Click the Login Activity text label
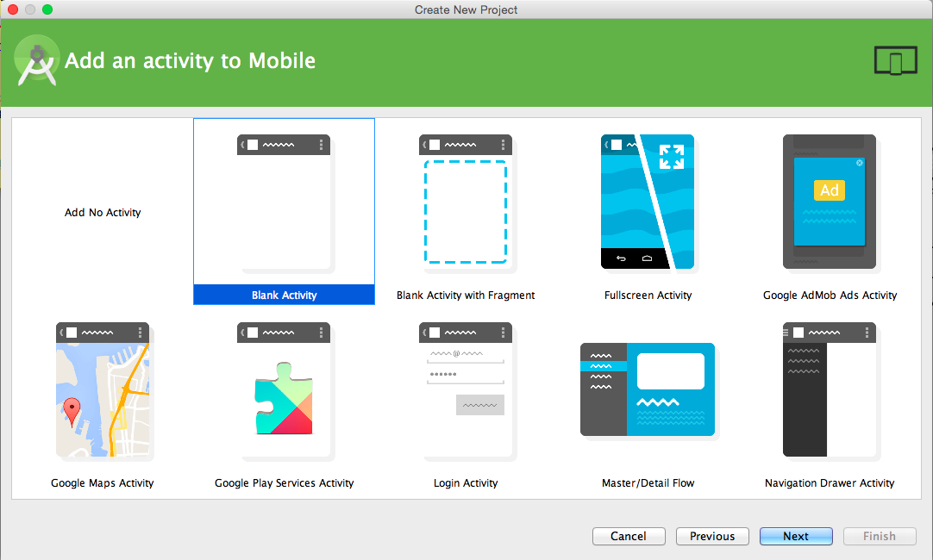 point(466,482)
